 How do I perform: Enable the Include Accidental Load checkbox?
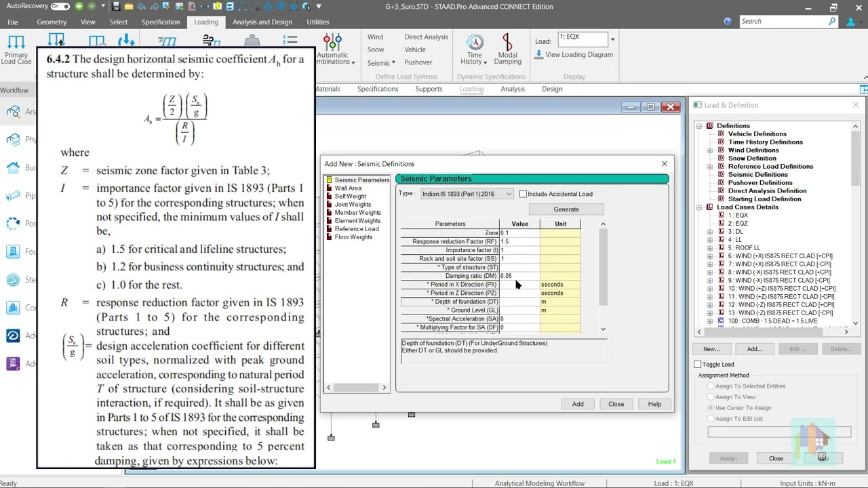pyautogui.click(x=523, y=194)
